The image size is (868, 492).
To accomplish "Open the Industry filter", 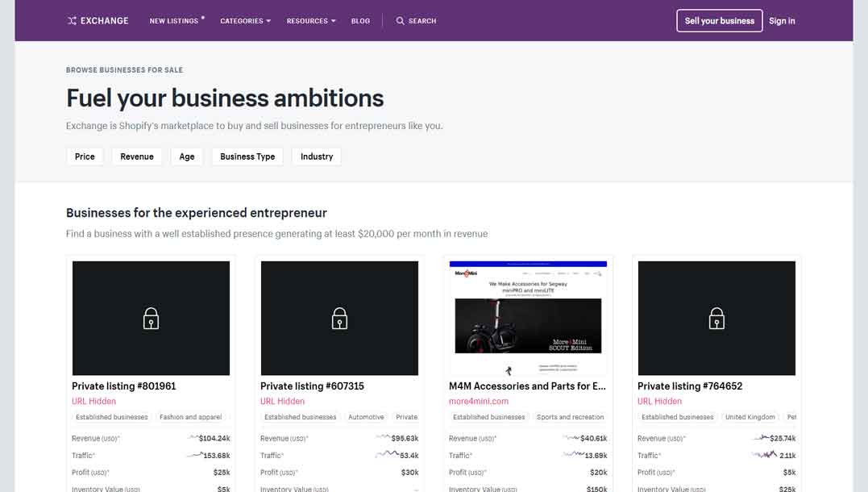I will pyautogui.click(x=317, y=156).
